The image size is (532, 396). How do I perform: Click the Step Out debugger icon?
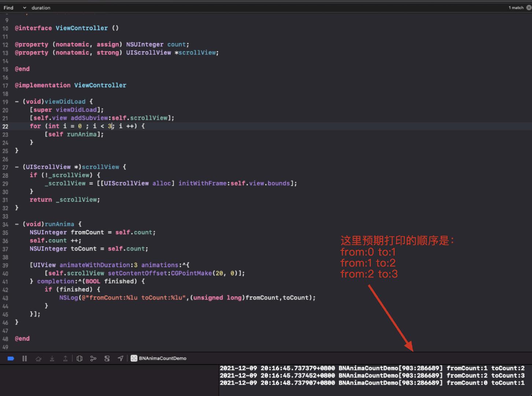pyautogui.click(x=66, y=358)
